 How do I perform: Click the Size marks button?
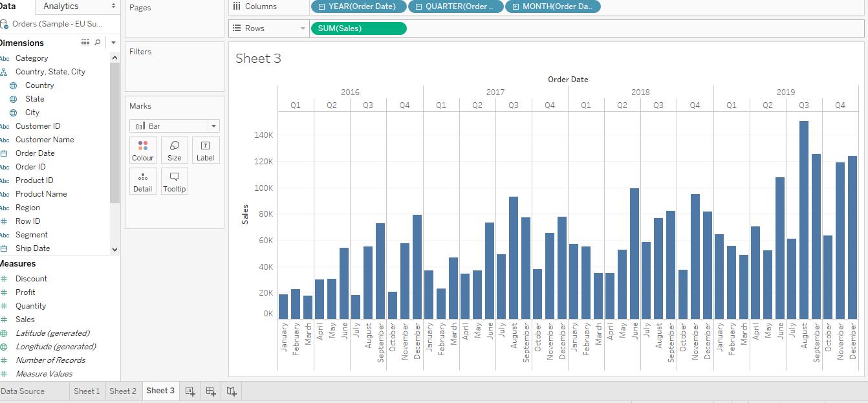pos(174,149)
